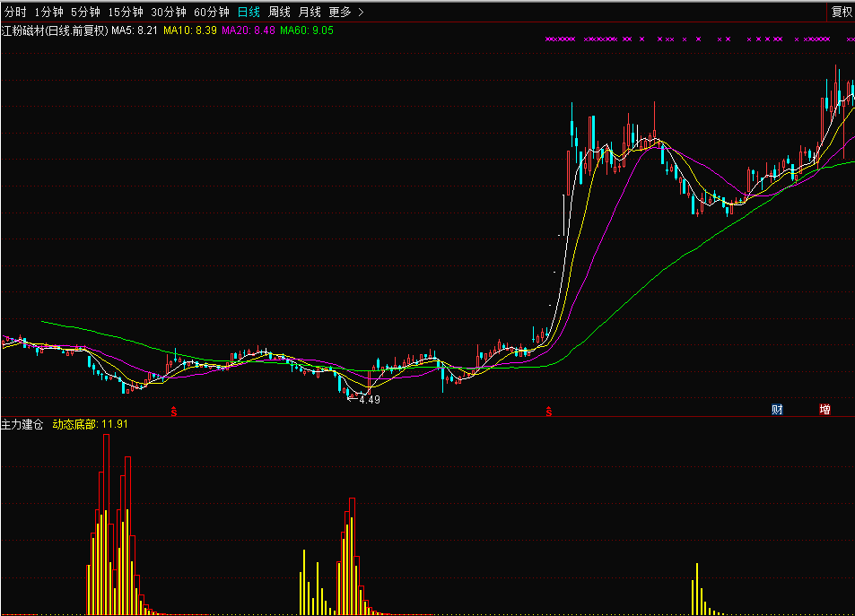Click the red 增 event marker
The image size is (855, 616).
click(824, 410)
